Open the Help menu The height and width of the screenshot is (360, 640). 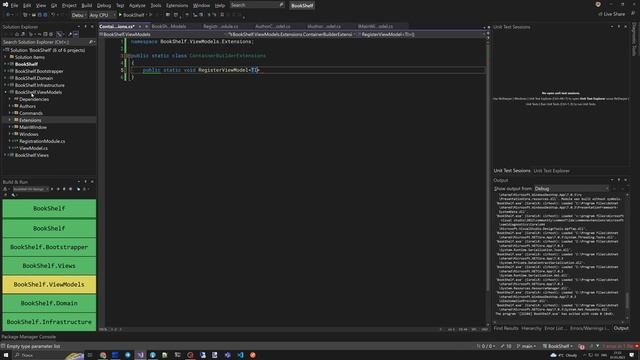tap(220, 5)
